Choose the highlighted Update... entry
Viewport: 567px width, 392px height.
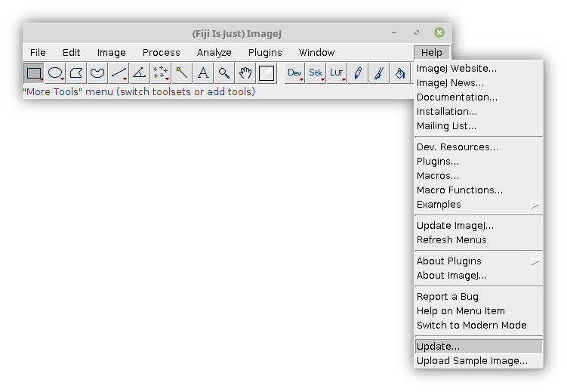tap(479, 347)
